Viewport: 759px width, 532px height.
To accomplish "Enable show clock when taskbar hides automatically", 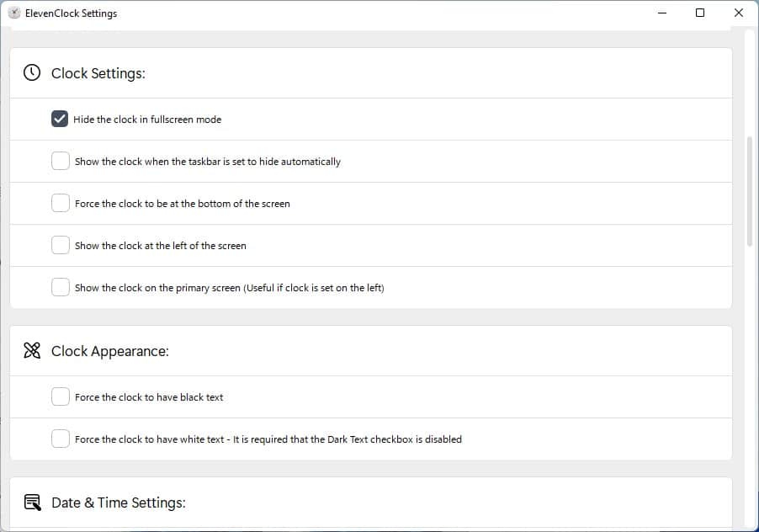I will pos(61,161).
